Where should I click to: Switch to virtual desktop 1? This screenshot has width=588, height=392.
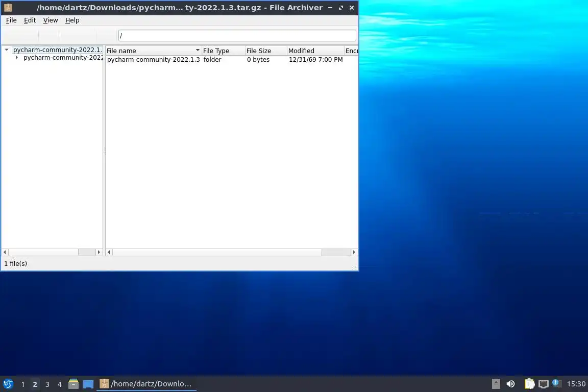click(x=23, y=384)
